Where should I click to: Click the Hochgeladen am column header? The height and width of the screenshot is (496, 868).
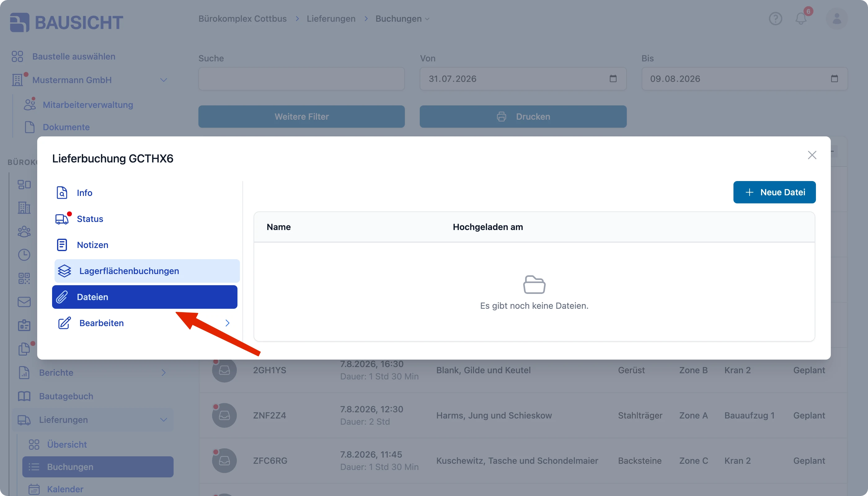[x=488, y=227]
